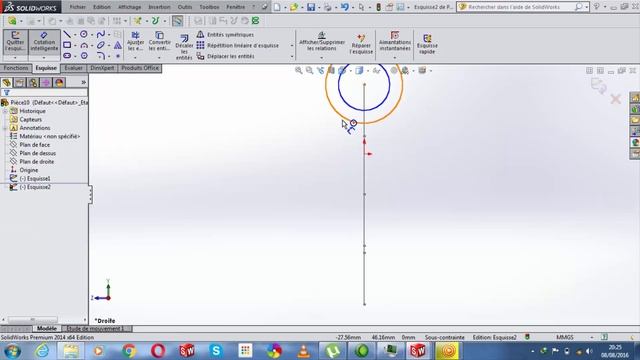640x360 pixels.
Task: Select the sketch Fillet tool
Action: pyautogui.click(x=100, y=56)
